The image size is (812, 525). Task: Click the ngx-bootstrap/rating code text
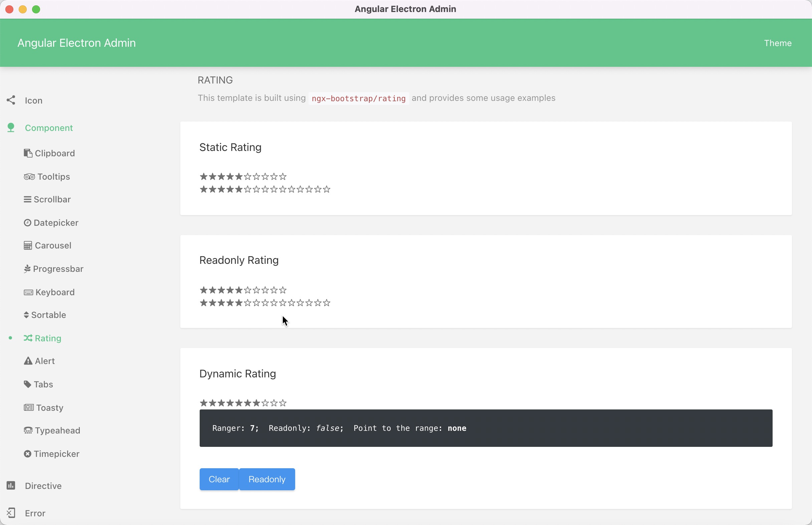click(359, 99)
